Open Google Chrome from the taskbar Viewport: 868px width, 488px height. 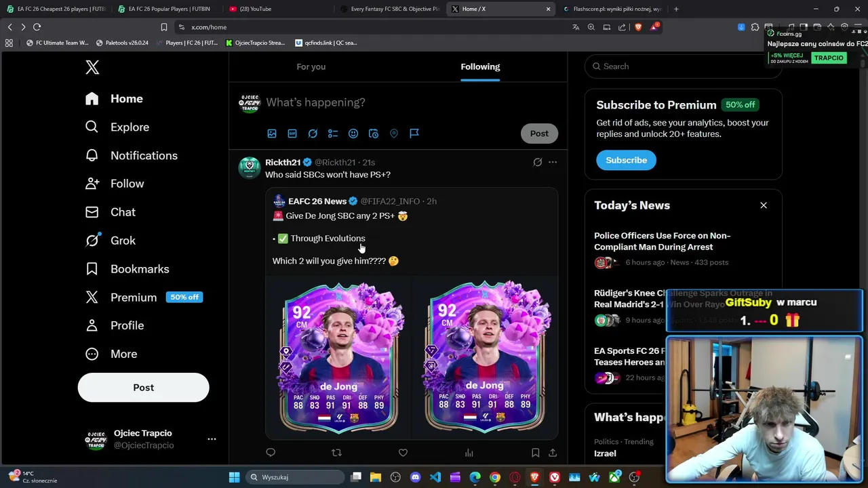point(495,477)
